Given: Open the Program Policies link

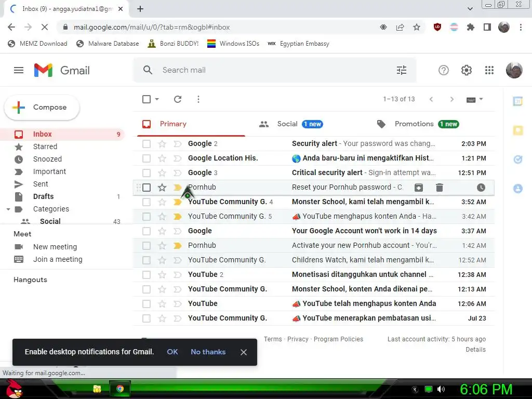Looking at the screenshot, I should 338,339.
